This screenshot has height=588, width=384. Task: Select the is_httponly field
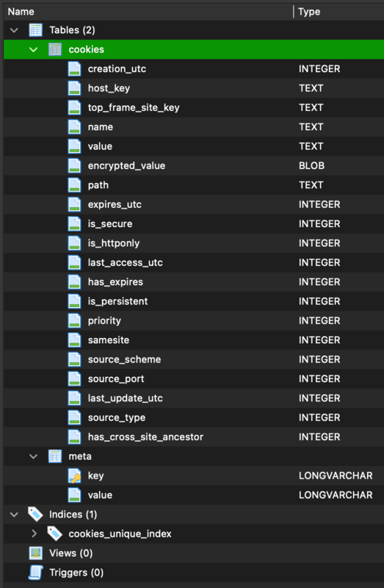194,243
